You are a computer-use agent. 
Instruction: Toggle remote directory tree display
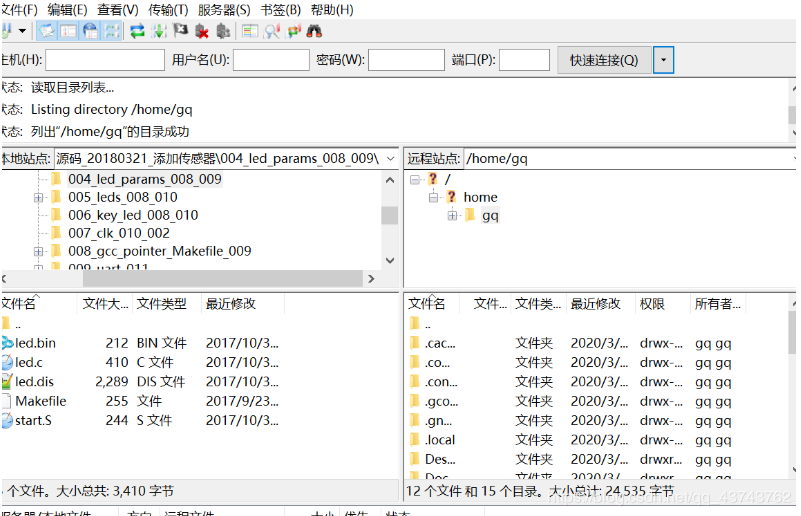tap(90, 31)
